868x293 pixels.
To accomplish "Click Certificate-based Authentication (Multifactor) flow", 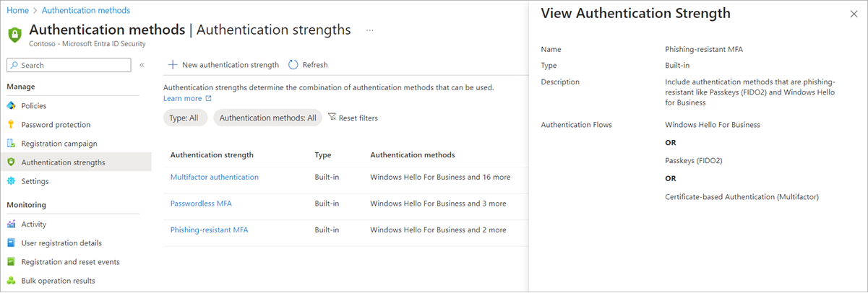I will pos(742,196).
